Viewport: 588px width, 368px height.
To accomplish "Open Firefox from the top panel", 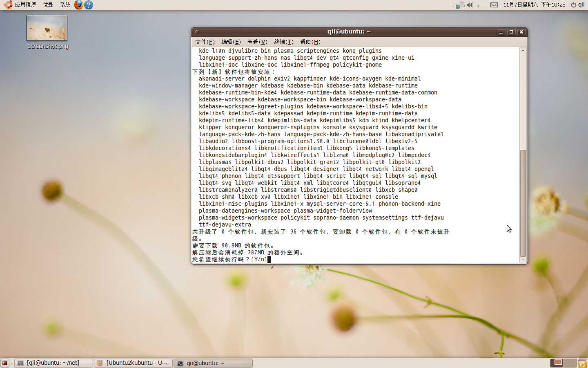I will pos(78,5).
